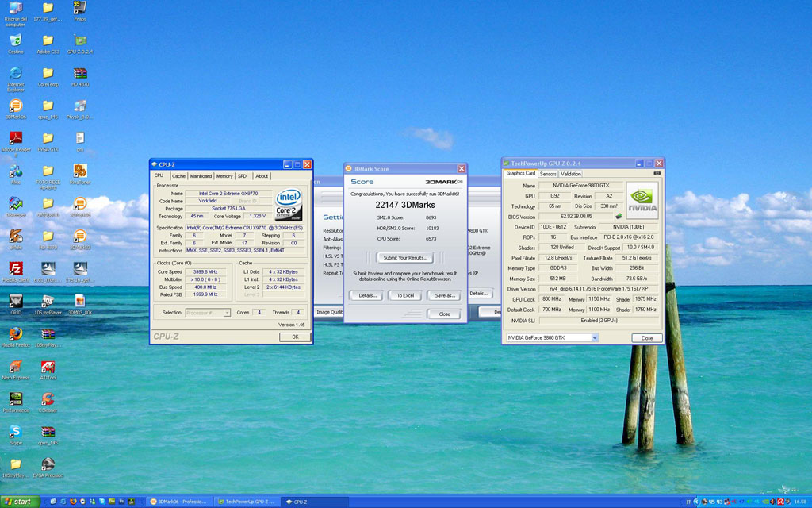Click the taskbar clock in the system tray

click(800, 502)
